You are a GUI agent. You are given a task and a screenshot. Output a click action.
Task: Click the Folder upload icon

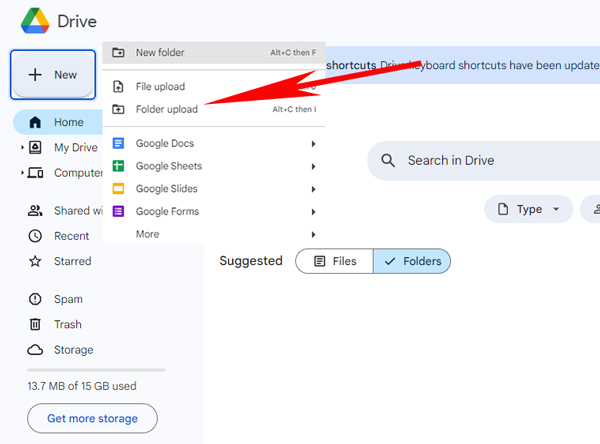pos(118,109)
